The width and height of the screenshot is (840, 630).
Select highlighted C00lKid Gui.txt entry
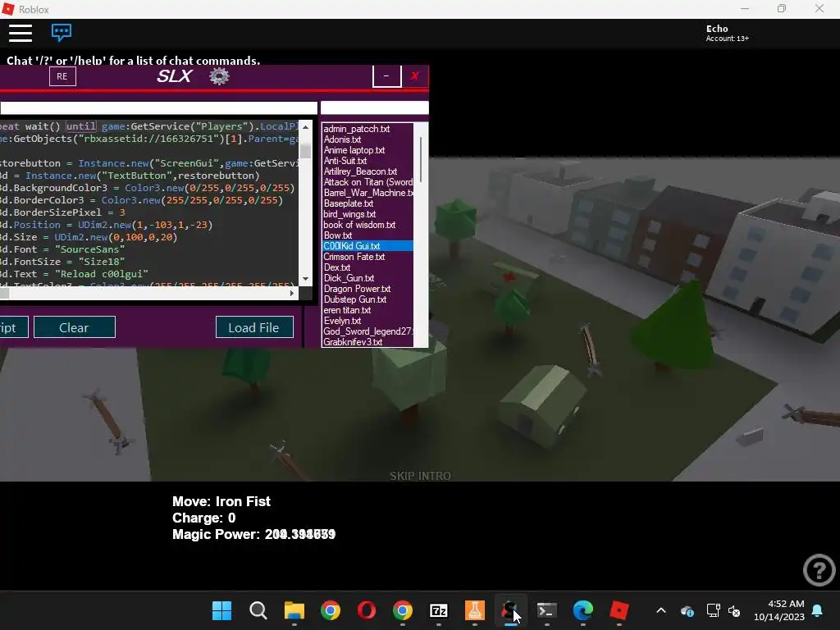point(367,246)
